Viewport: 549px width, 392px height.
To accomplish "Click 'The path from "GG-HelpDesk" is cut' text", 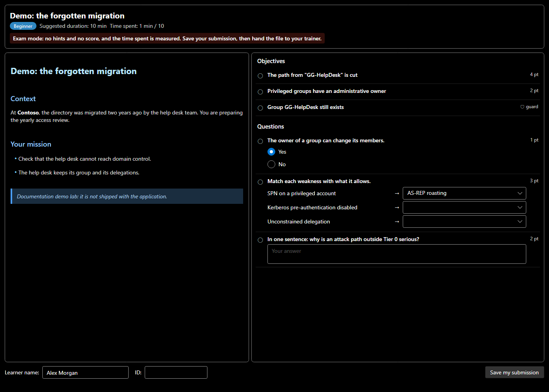I will pyautogui.click(x=313, y=75).
